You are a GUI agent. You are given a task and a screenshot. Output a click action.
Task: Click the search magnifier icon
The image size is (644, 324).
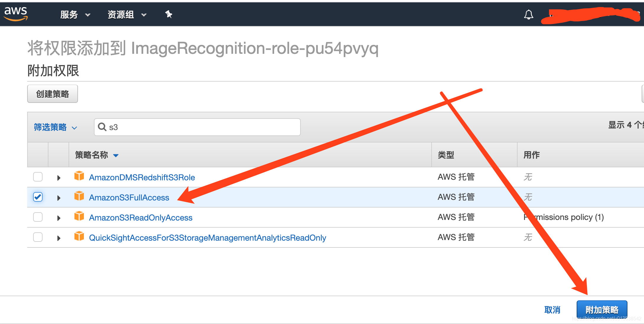point(102,127)
